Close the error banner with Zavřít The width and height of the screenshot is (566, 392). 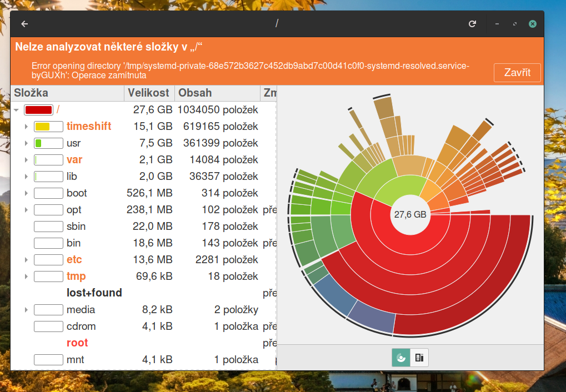[517, 73]
